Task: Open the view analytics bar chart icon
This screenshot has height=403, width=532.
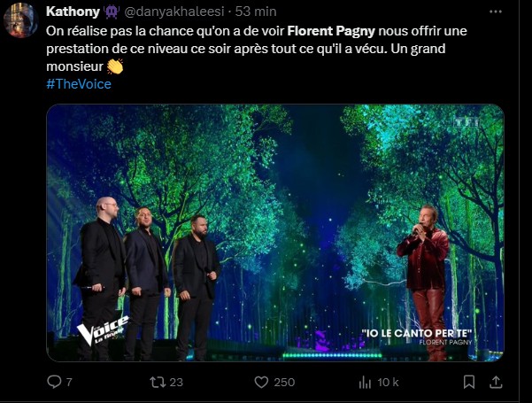Action: tap(365, 382)
